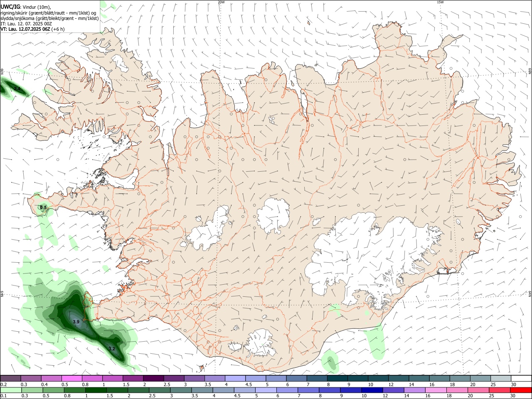The image size is (532, 399).
Task: Click the '0.1' label under the lower legend
Action: (x=3, y=396)
